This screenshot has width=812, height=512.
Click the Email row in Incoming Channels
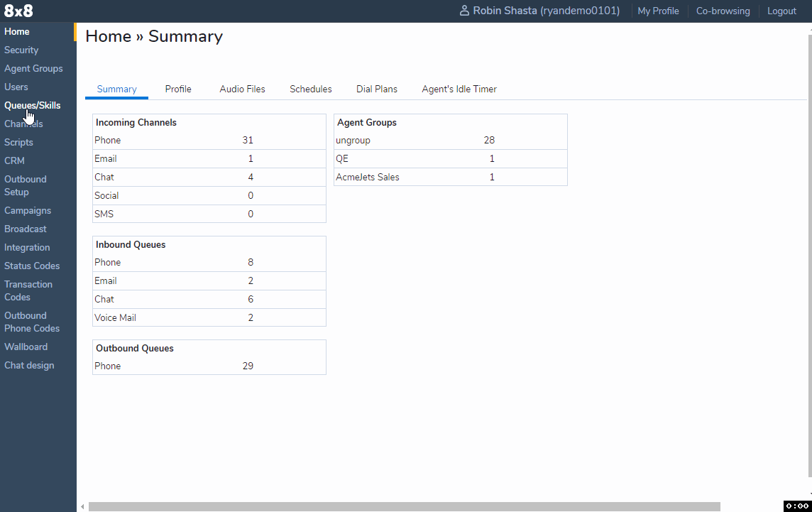209,159
